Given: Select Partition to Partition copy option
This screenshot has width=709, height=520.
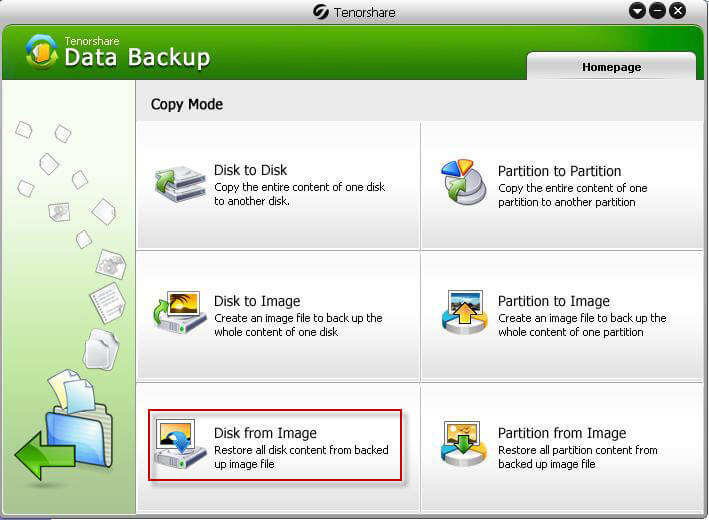Looking at the screenshot, I should pos(559,171).
